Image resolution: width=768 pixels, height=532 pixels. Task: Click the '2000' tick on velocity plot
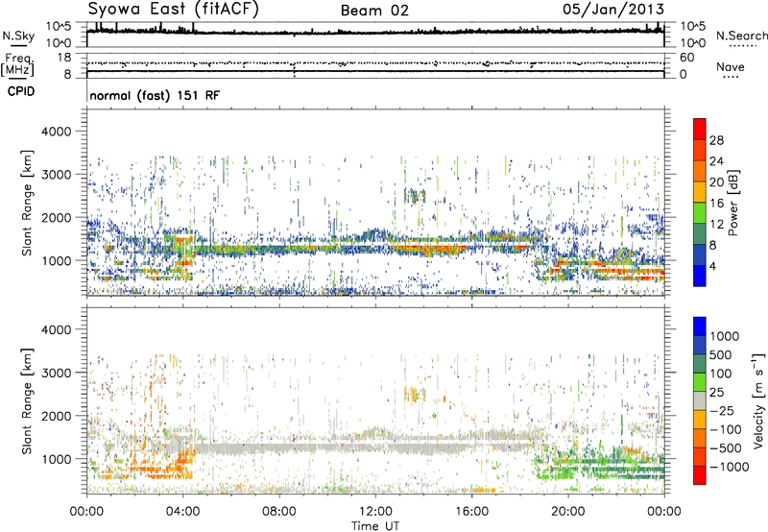click(x=56, y=416)
